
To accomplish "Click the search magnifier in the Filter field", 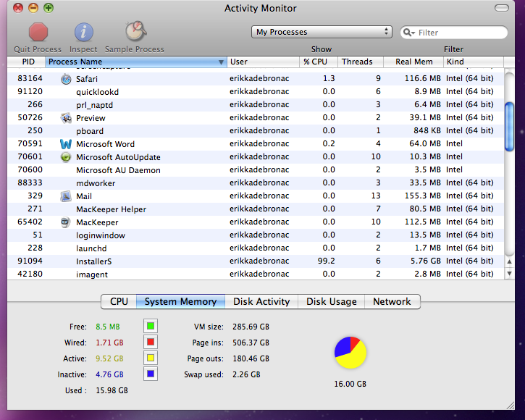I will (409, 32).
